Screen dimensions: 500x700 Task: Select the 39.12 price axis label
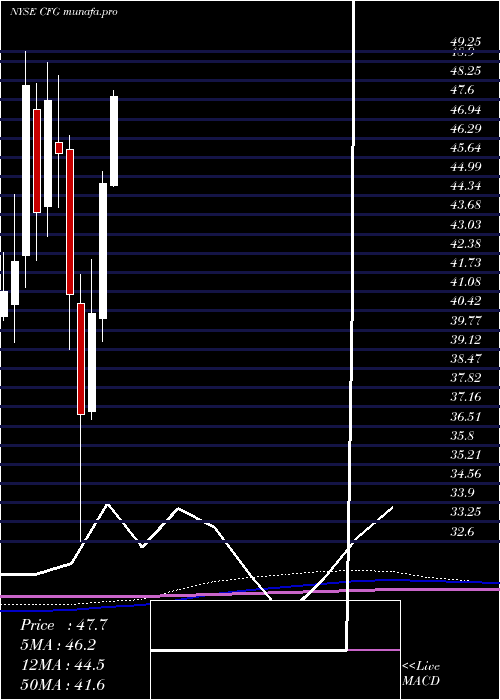[x=466, y=340]
